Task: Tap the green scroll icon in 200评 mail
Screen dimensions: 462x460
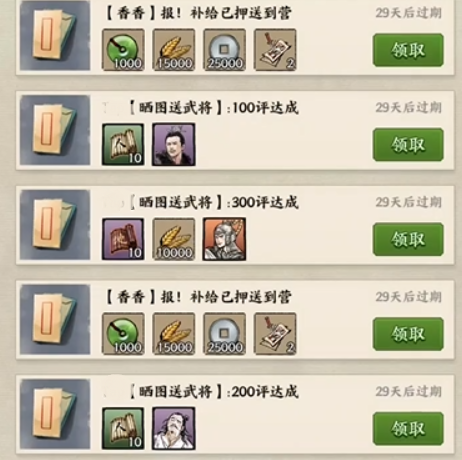Action: point(123,428)
